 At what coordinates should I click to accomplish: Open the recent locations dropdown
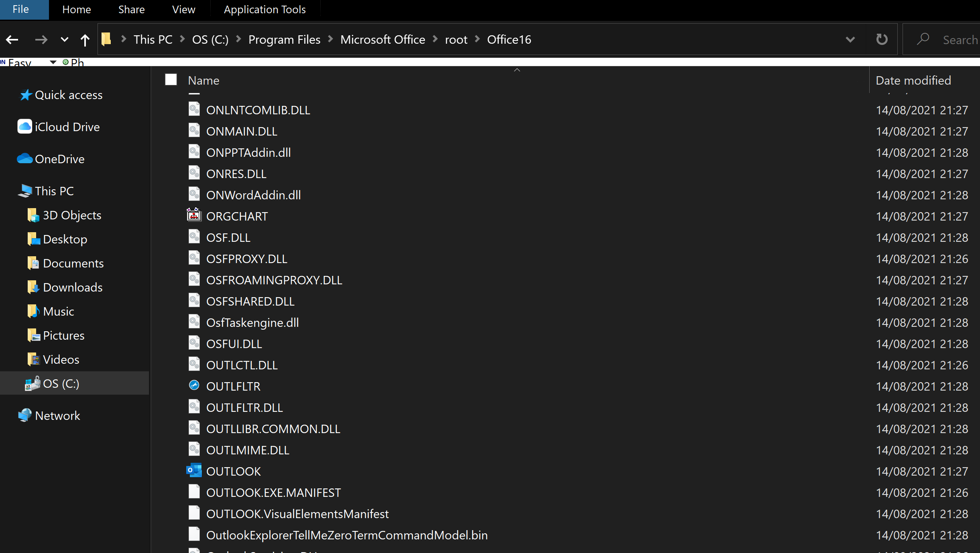[64, 40]
